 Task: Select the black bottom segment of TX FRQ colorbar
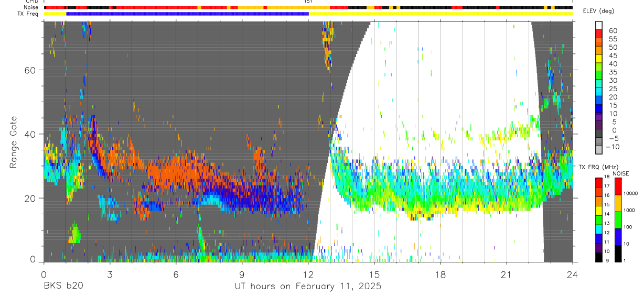[599, 256]
